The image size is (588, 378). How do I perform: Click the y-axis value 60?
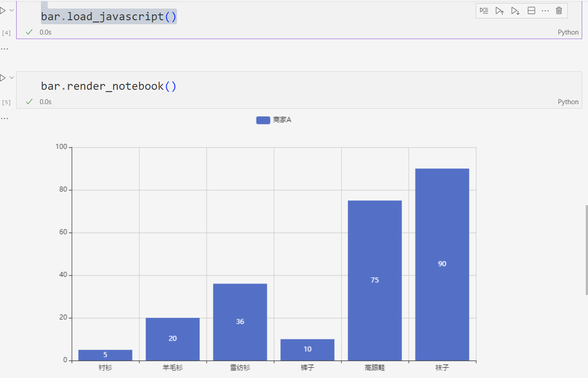(63, 232)
